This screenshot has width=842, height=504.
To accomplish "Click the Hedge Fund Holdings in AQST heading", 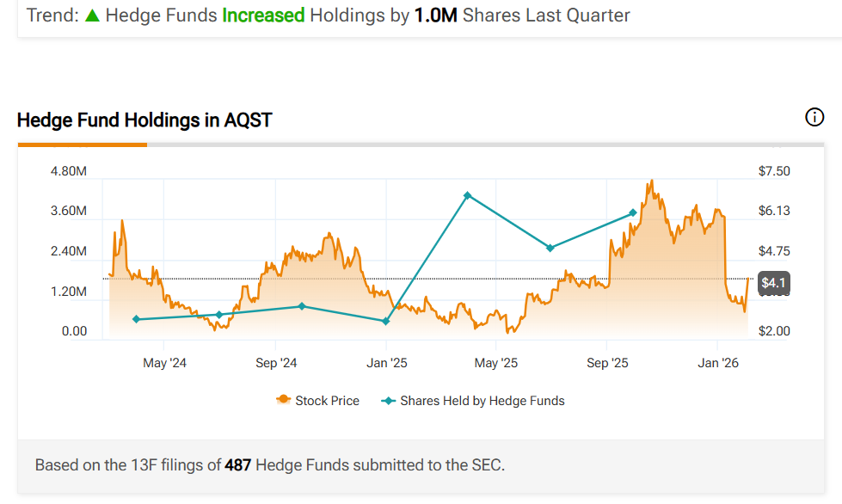I will pyautogui.click(x=144, y=120).
